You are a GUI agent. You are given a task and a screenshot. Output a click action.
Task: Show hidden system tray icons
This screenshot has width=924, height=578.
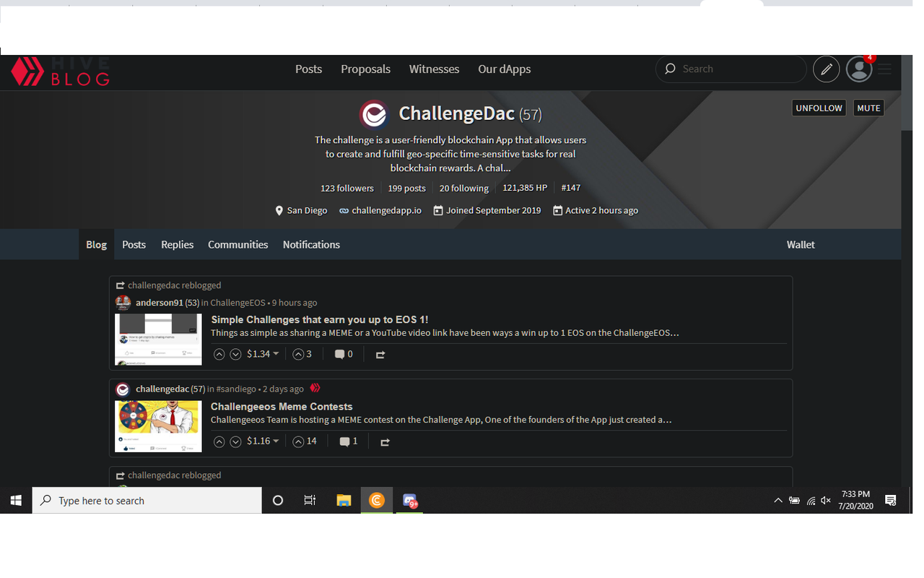point(778,500)
